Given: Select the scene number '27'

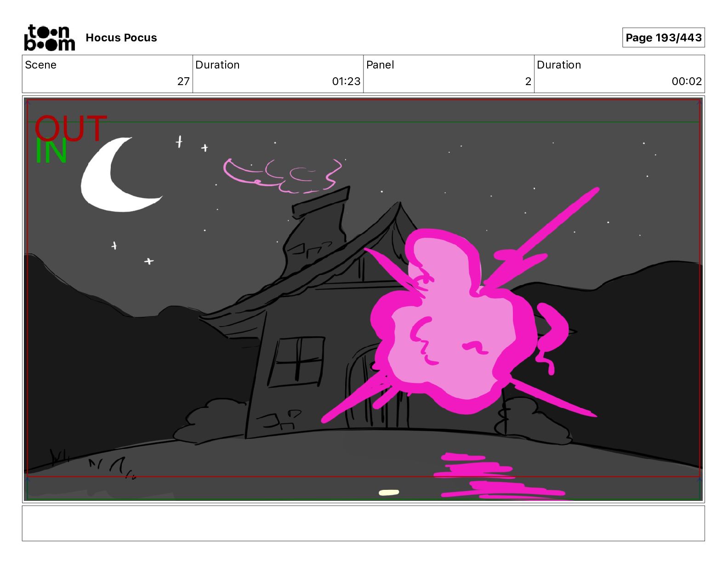Looking at the screenshot, I should coord(183,81).
